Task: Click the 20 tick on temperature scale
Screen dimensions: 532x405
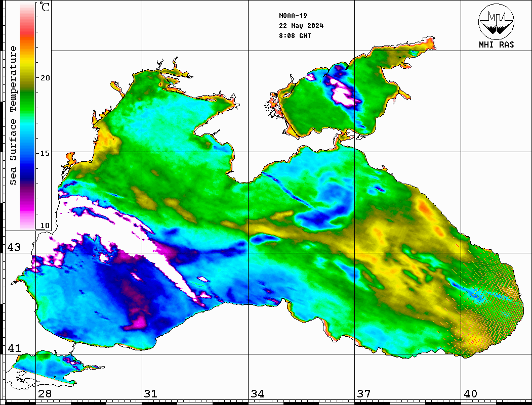Action: click(x=45, y=77)
